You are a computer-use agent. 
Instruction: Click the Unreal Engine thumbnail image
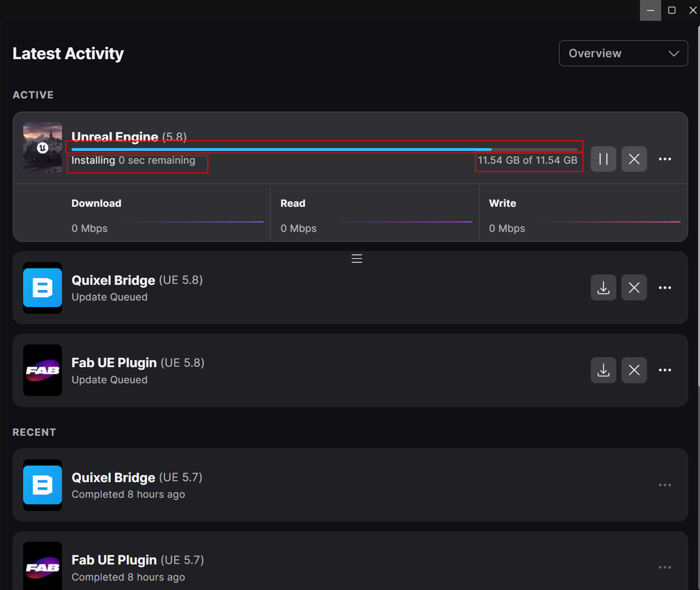[43, 148]
